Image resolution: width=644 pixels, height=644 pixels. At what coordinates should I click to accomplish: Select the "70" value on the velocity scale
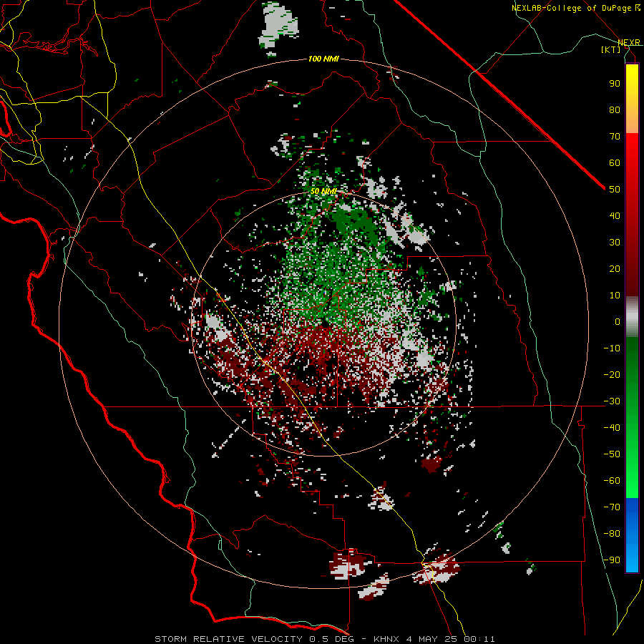point(615,137)
